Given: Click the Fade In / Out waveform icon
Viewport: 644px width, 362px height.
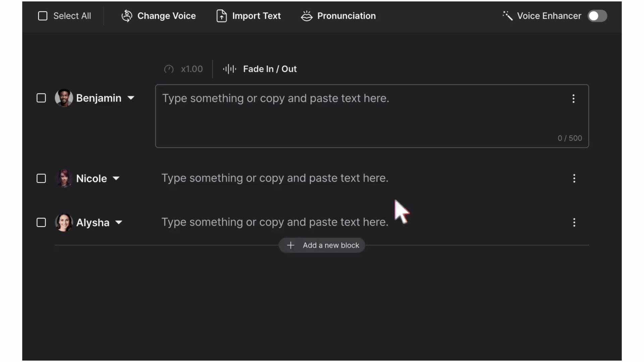Looking at the screenshot, I should coord(230,69).
